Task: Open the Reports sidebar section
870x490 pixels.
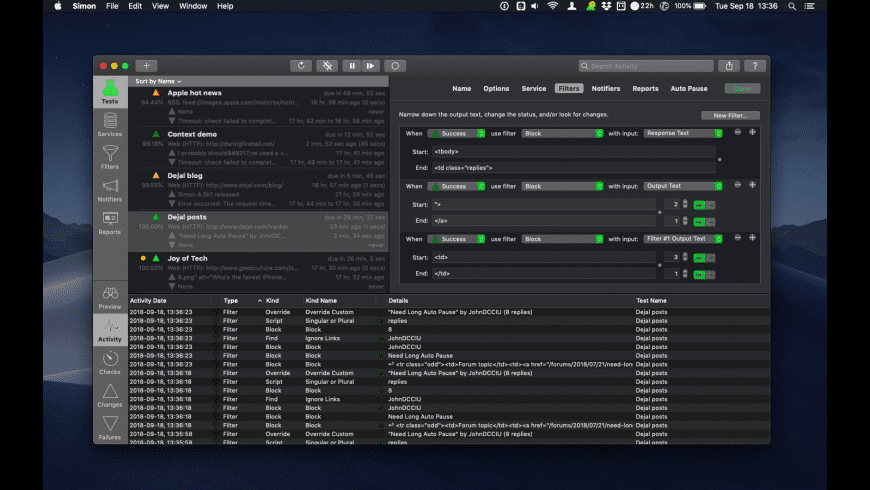Action: coord(110,223)
